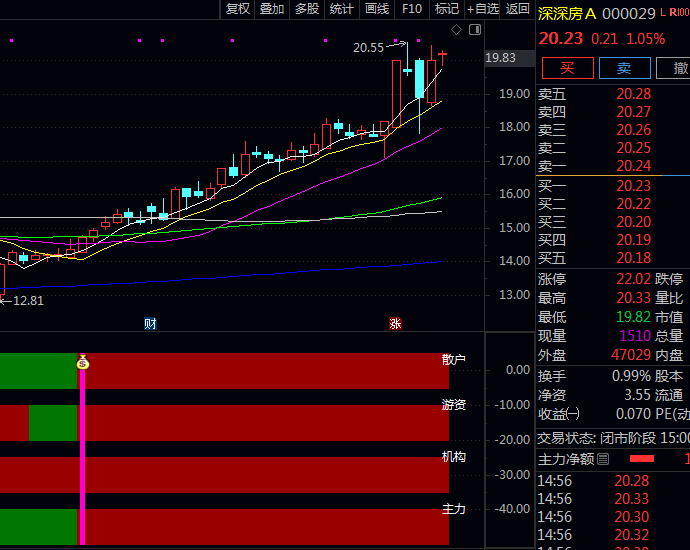Open the 统计 statistics tool
Image resolution: width=690 pixels, height=550 pixels.
coord(341,9)
